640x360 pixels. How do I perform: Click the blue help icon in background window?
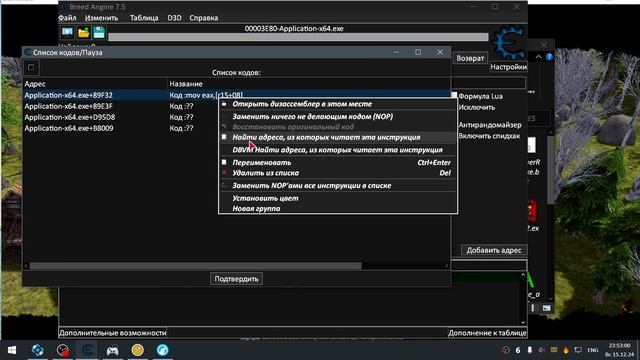click(x=549, y=57)
